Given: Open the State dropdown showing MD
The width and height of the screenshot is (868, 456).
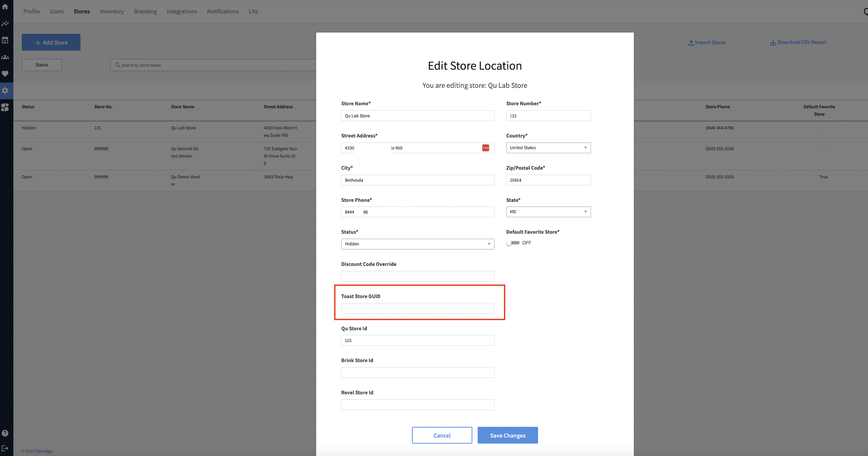Looking at the screenshot, I should tap(548, 212).
